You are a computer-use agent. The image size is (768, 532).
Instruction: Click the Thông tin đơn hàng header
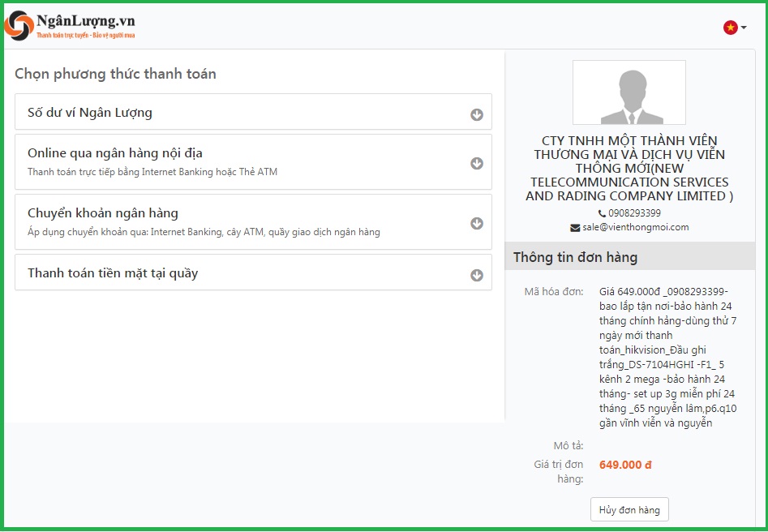point(575,257)
